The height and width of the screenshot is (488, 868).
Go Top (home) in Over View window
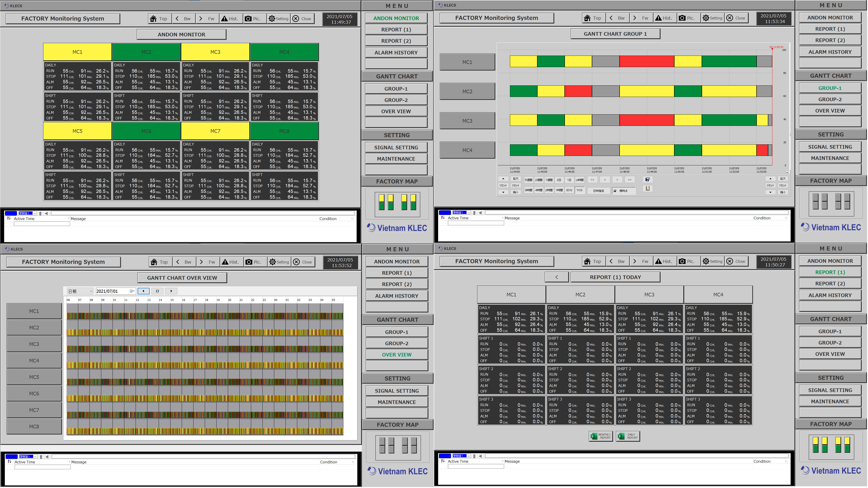pos(160,262)
